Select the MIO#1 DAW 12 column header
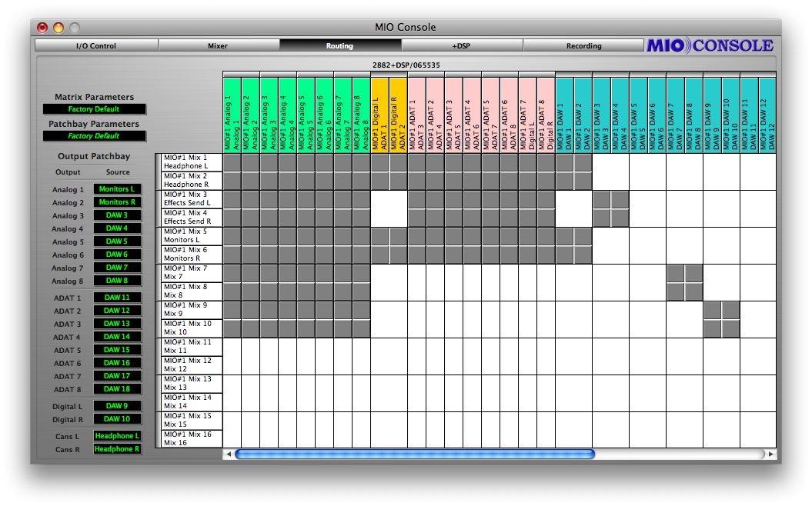812x506 pixels. [x=767, y=115]
